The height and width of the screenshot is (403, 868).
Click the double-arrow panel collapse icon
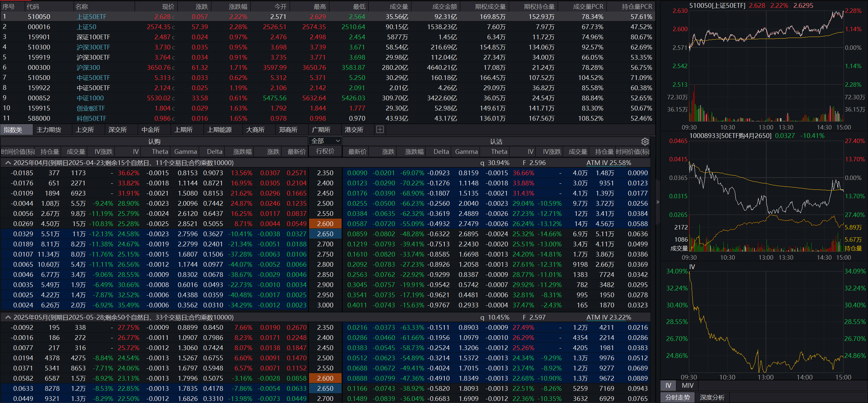click(x=658, y=202)
